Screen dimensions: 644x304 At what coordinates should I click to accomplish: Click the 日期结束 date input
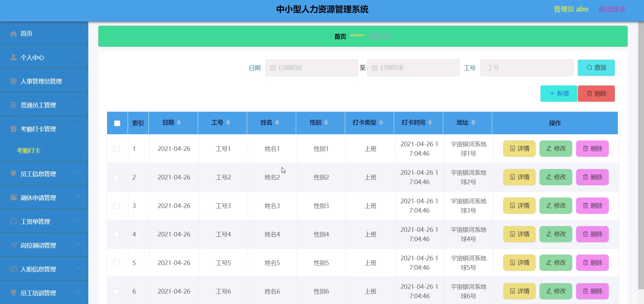413,68
